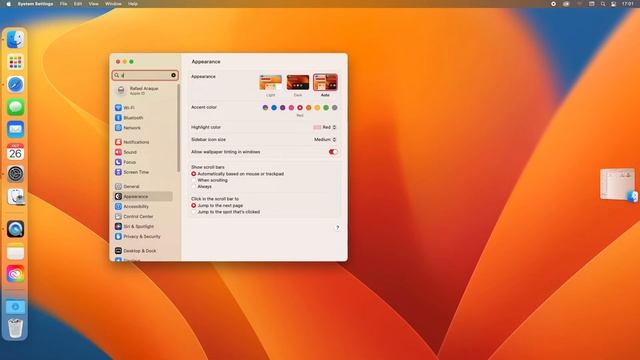Open Finder from the Dock
The height and width of the screenshot is (360, 640).
click(16, 40)
